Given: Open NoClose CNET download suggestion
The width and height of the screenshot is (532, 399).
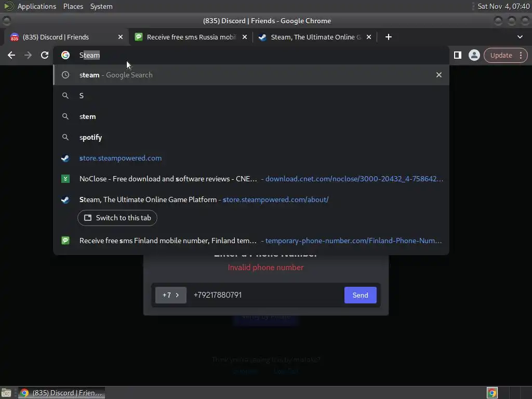Looking at the screenshot, I should [251, 179].
